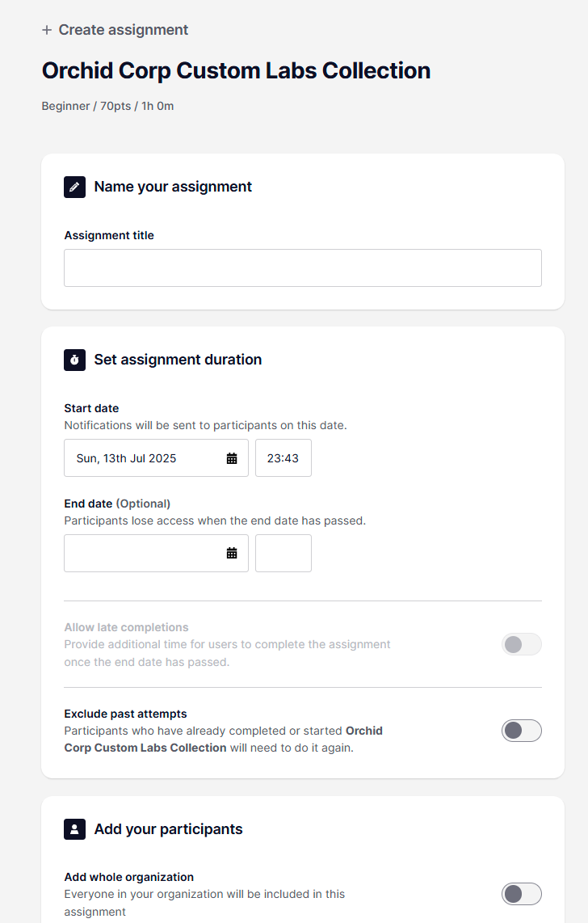Click the pencil icon by Name your assignment
Image resolution: width=588 pixels, height=923 pixels.
pos(74,188)
